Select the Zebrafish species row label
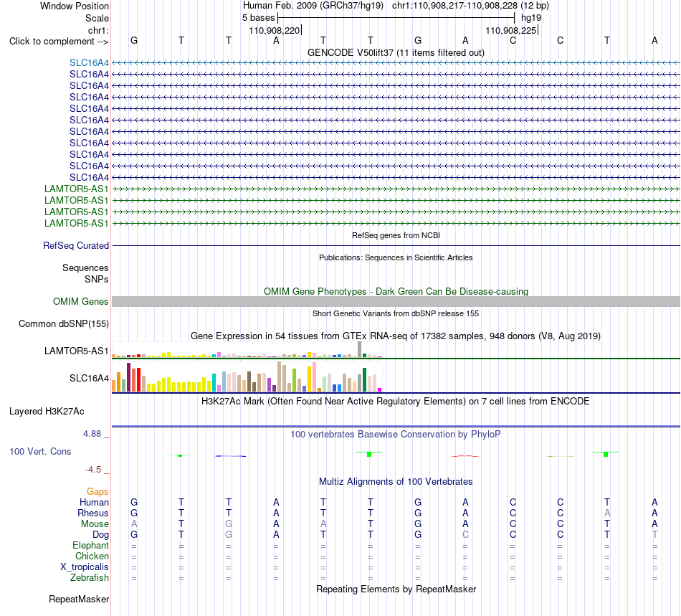Image resolution: width=681 pixels, height=616 pixels. click(90, 578)
